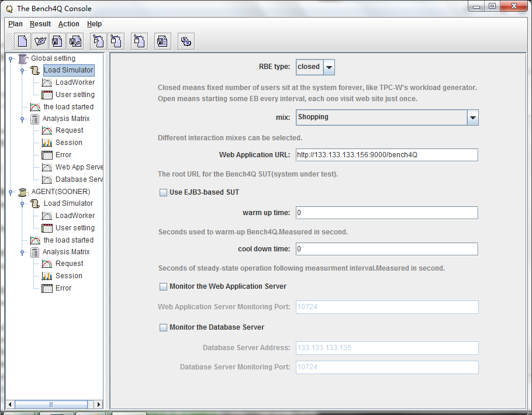This screenshot has height=415, width=532.
Task: Click Error table icon under Global setting
Action: [47, 155]
